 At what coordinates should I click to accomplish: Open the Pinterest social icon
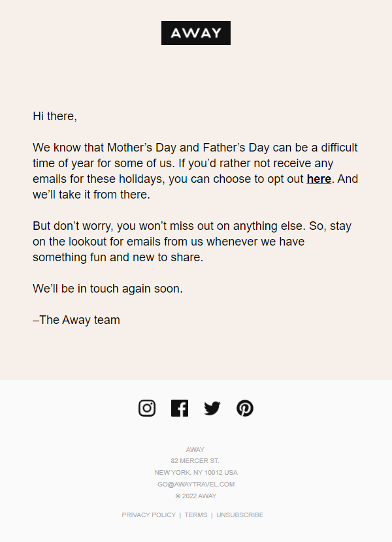tap(245, 408)
